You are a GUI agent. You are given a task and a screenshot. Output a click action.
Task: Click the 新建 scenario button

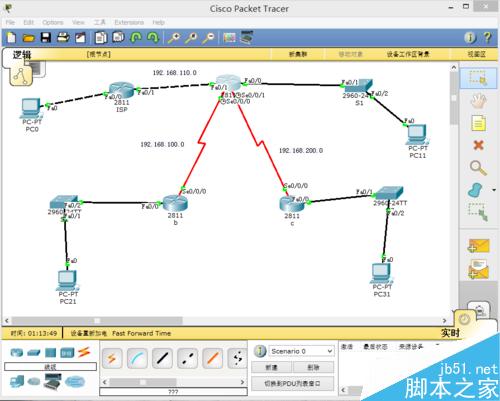pyautogui.click(x=272, y=367)
